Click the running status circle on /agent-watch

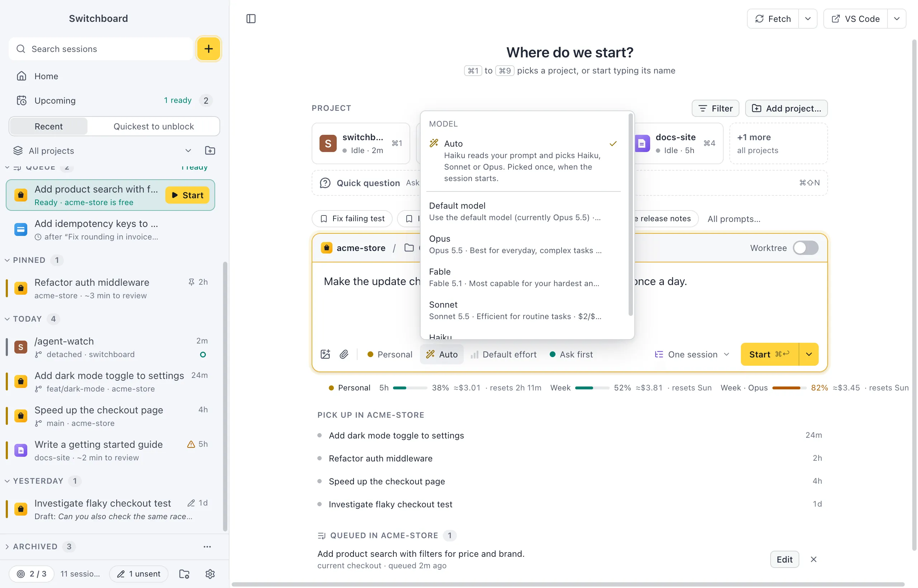[203, 355]
